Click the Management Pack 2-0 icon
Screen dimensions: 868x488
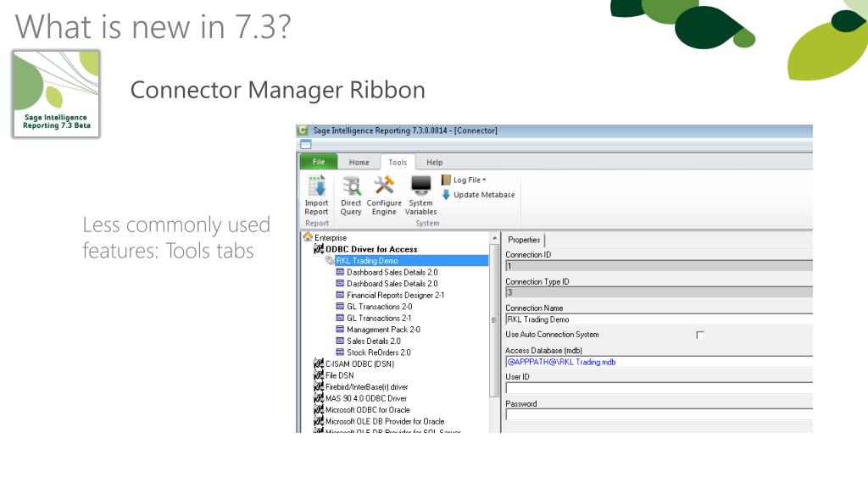click(x=341, y=330)
